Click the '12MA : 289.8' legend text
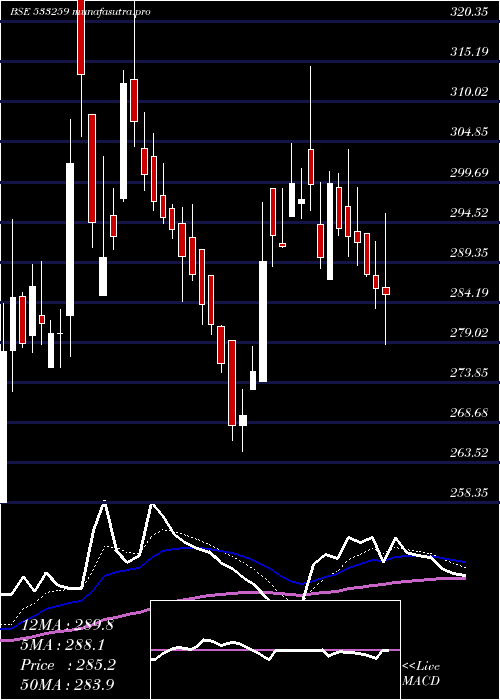Viewport: 500px width, 700px height. pyautogui.click(x=67, y=625)
